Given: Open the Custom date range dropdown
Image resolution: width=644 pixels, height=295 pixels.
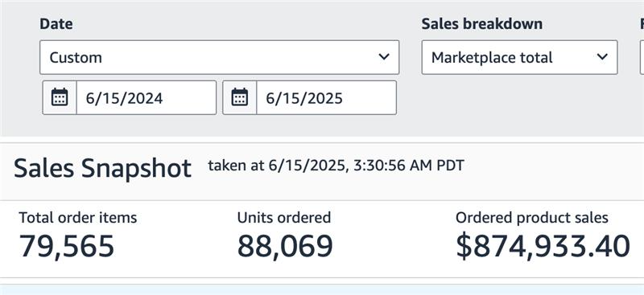Looking at the screenshot, I should [x=219, y=57].
